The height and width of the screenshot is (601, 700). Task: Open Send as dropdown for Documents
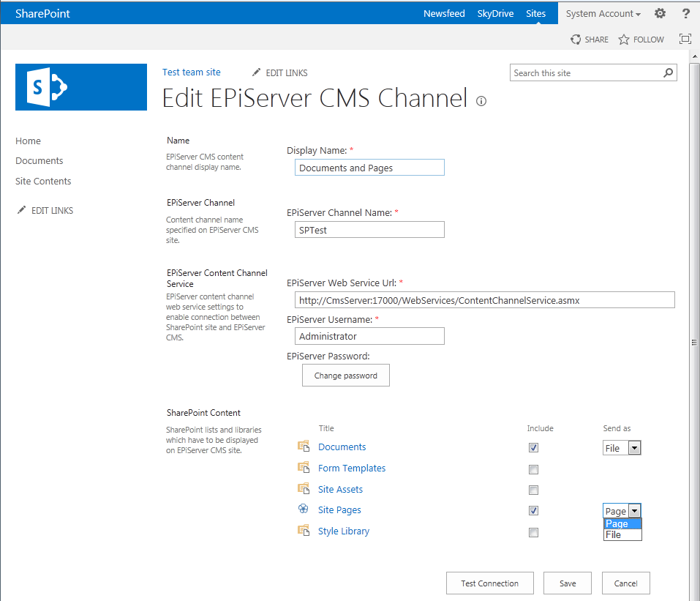click(x=634, y=448)
